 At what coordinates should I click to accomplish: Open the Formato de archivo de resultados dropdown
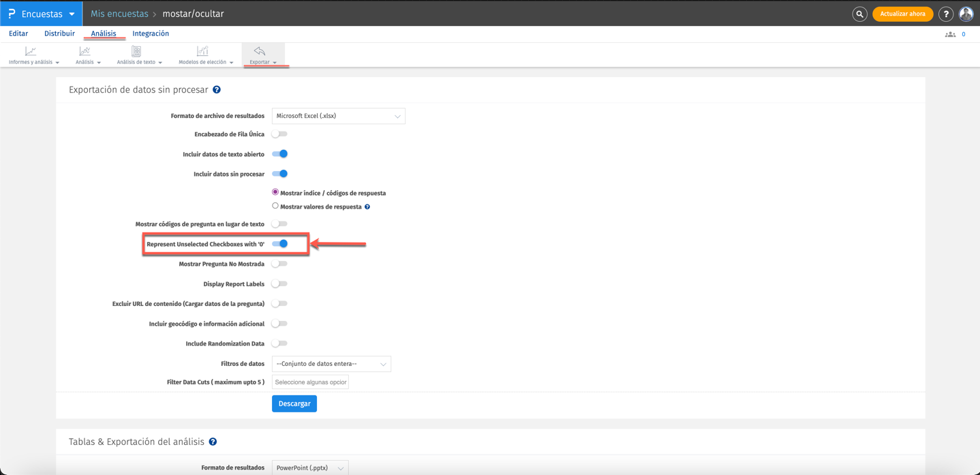coord(338,116)
